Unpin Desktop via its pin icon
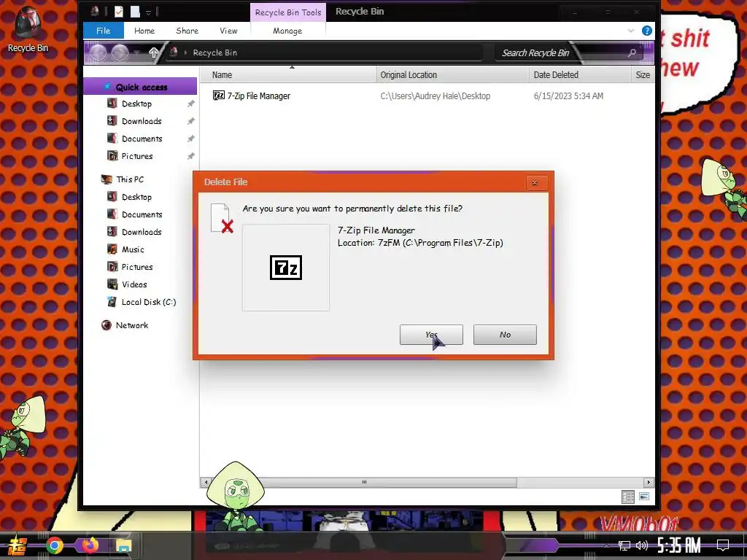The height and width of the screenshot is (560, 747). coord(190,104)
